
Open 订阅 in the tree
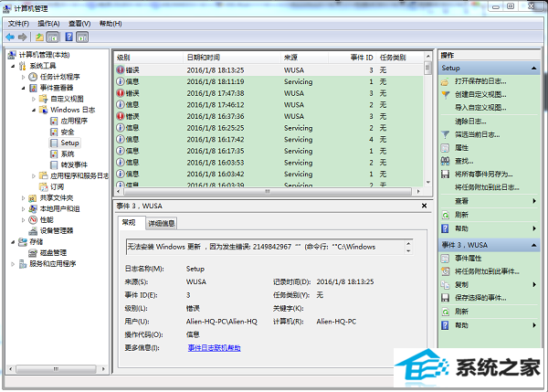[x=52, y=186]
